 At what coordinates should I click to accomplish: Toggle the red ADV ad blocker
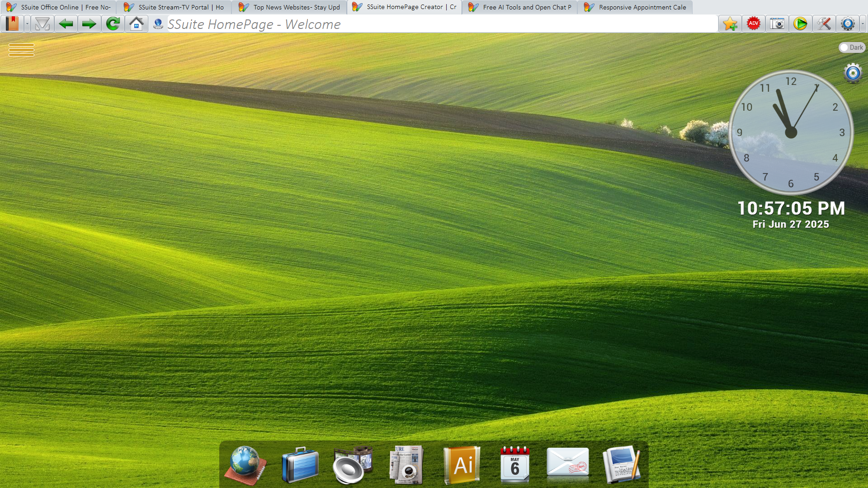(753, 23)
